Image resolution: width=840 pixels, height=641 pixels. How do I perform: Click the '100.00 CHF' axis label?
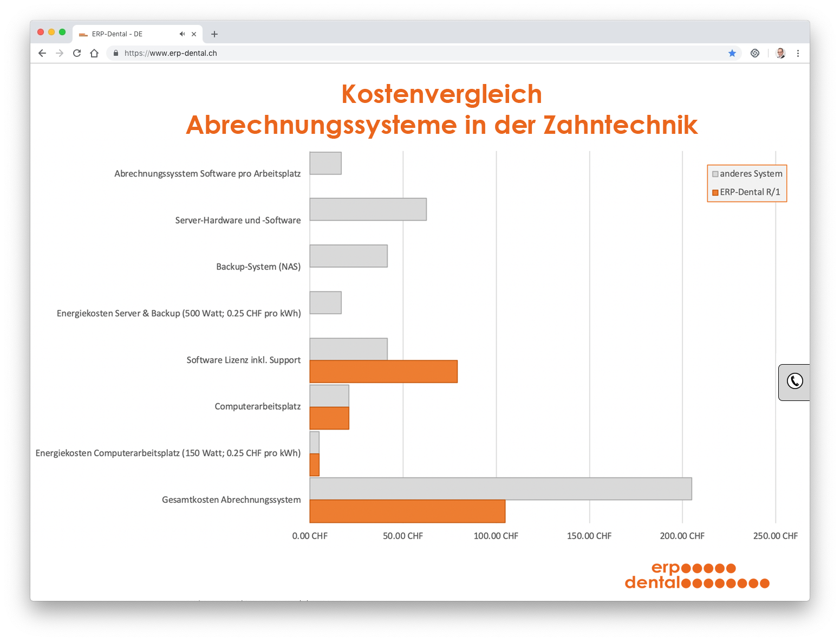tap(496, 536)
